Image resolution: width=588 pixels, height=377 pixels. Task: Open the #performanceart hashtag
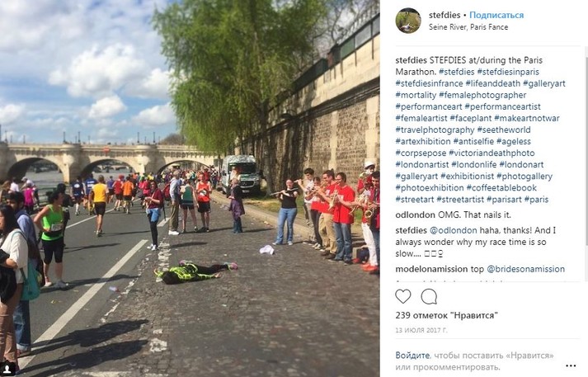[x=429, y=106]
